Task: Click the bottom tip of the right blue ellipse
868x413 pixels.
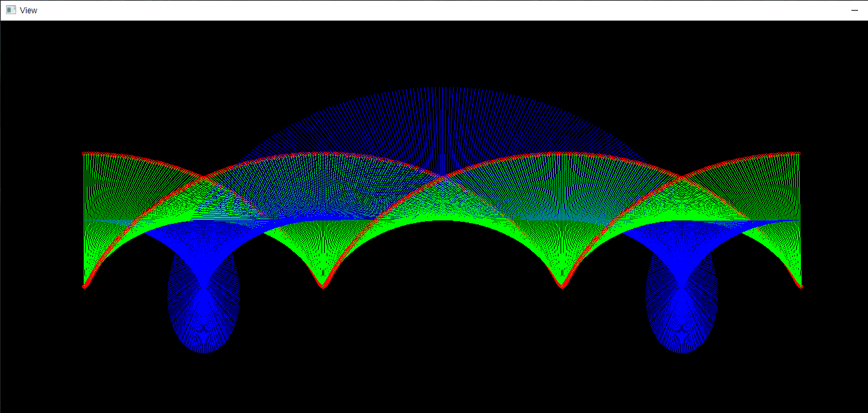Action: tap(681, 352)
